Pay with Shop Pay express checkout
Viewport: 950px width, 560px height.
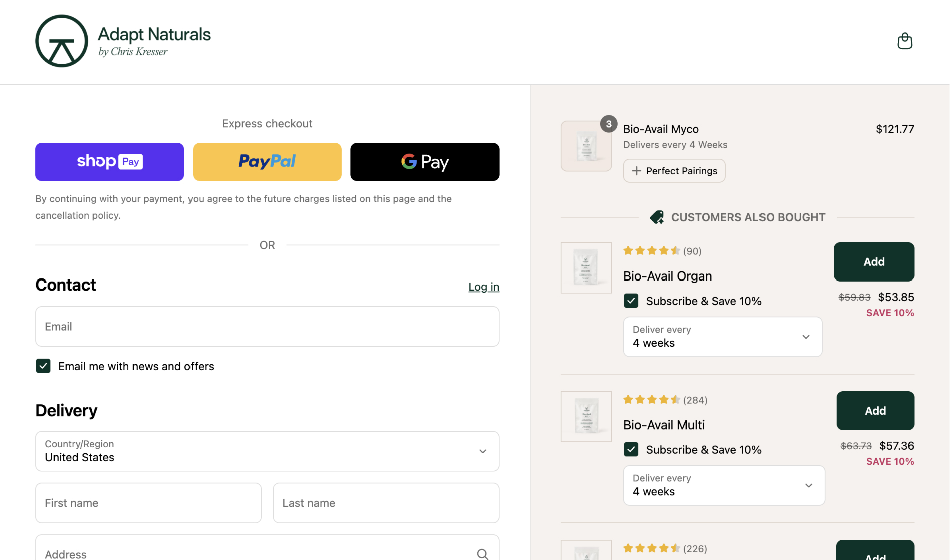point(109,162)
